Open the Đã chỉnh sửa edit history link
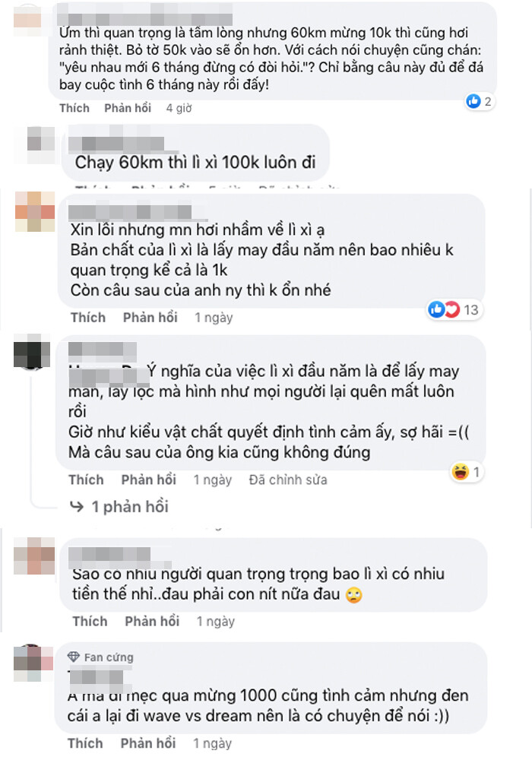 [x=288, y=480]
